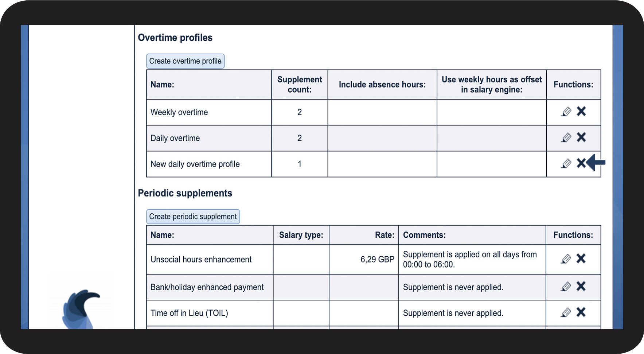The width and height of the screenshot is (644, 354).
Task: Delete the New daily overtime profile
Action: (581, 163)
